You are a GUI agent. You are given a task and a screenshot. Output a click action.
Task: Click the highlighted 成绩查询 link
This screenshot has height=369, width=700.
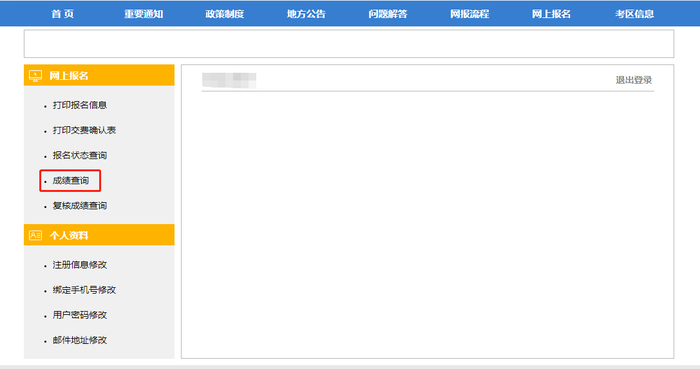71,181
